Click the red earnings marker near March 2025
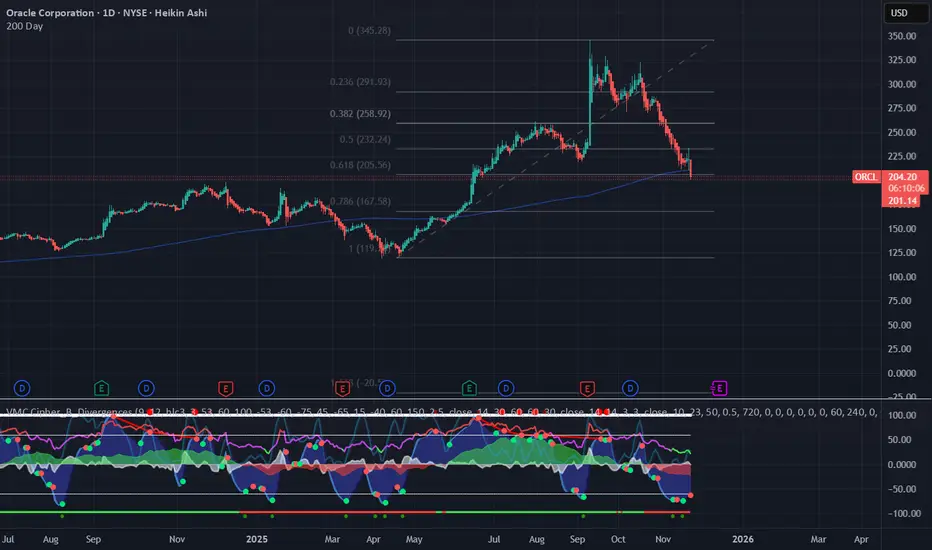932x550 pixels. 341,387
